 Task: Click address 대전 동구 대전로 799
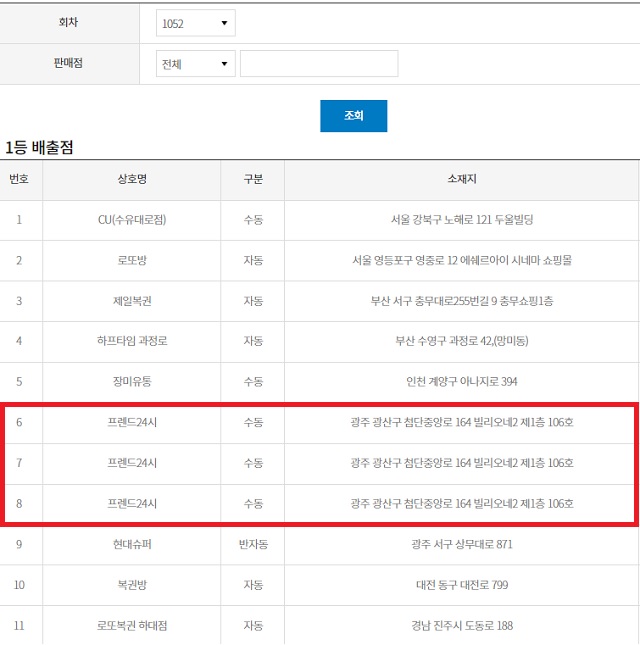tap(462, 585)
